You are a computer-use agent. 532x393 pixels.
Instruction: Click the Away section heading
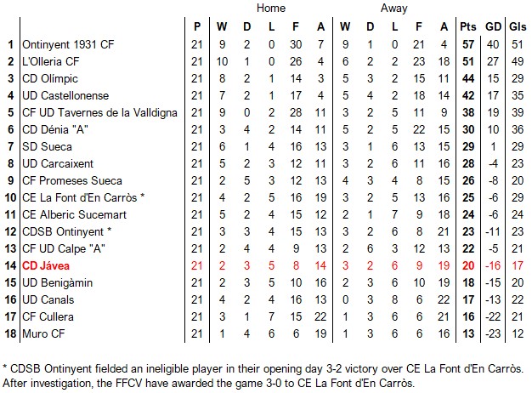pyautogui.click(x=394, y=9)
